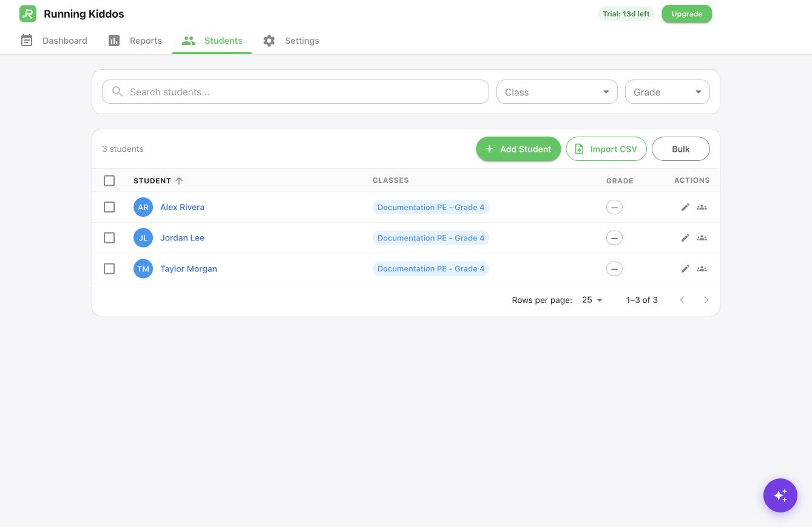Open the Grade filter dropdown
This screenshot has width=812, height=527.
(x=668, y=92)
